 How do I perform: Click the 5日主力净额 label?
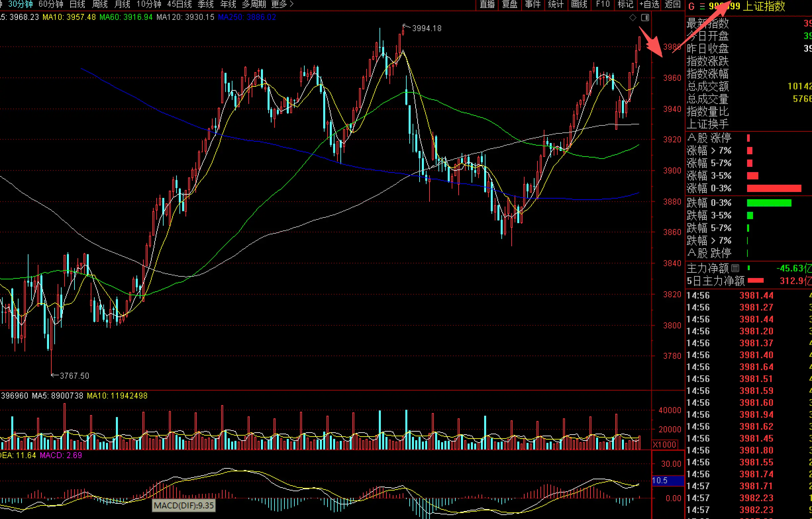(716, 281)
